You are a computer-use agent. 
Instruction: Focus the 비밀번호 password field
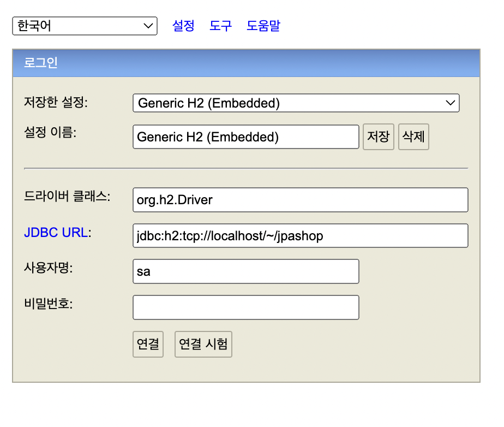click(x=246, y=307)
